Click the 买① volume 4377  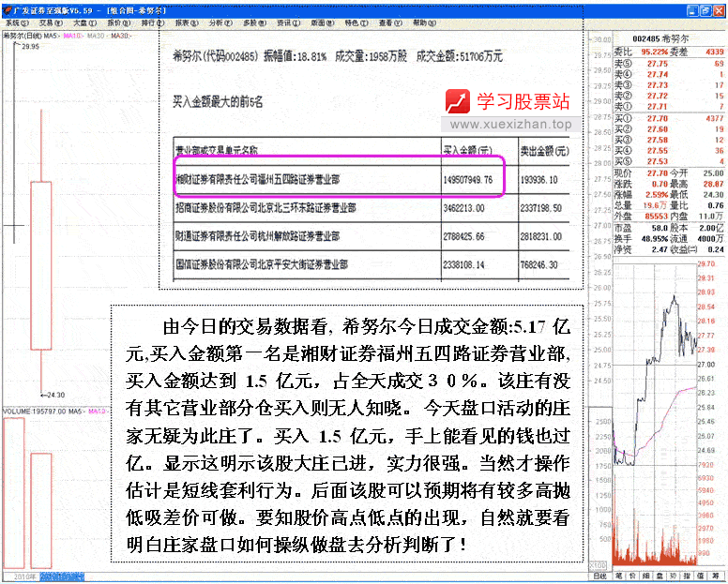(x=715, y=119)
